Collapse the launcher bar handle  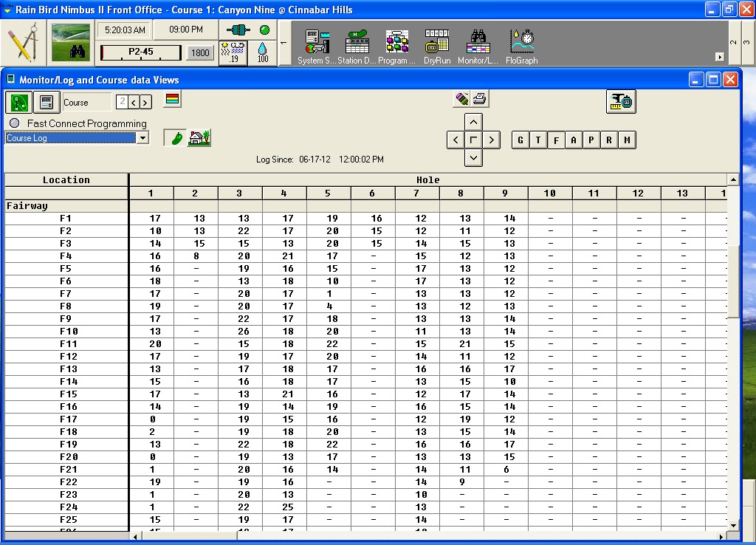[284, 42]
